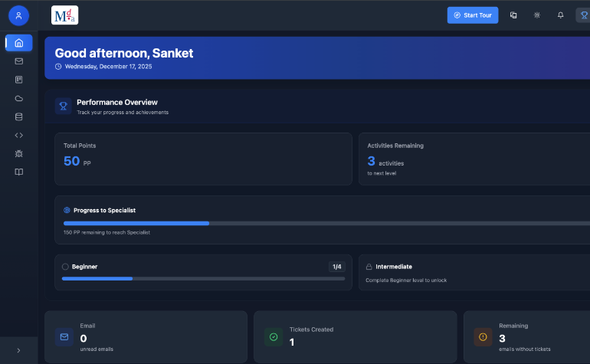Viewport: 590px width, 364px height.
Task: Click the "to next level" text
Action: click(x=382, y=173)
